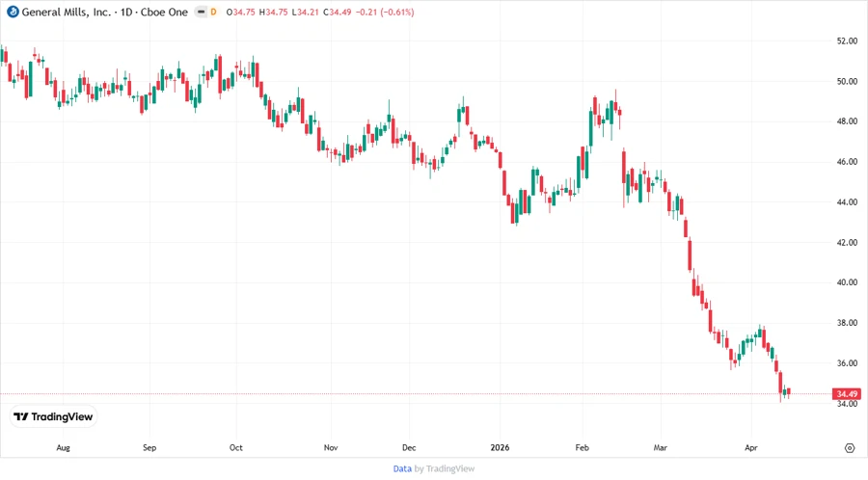Click the 52.00 price axis label
This screenshot has width=868, height=480.
click(847, 40)
